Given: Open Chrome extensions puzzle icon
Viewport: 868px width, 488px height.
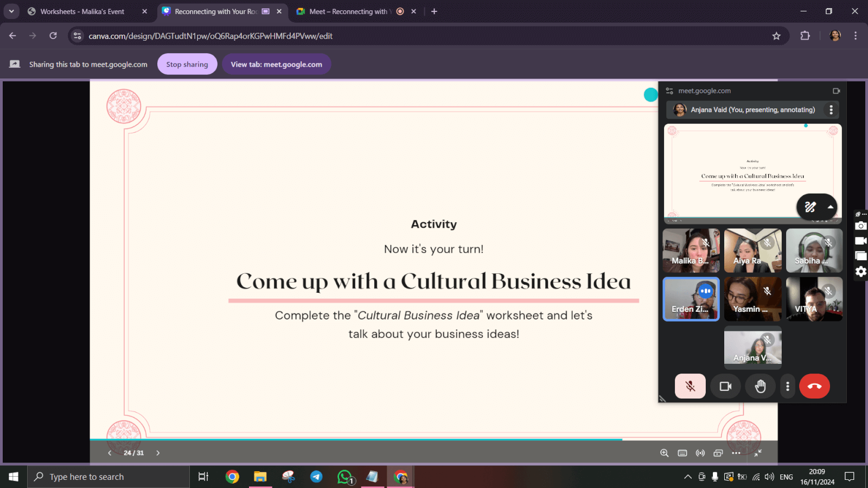Looking at the screenshot, I should pos(805,36).
